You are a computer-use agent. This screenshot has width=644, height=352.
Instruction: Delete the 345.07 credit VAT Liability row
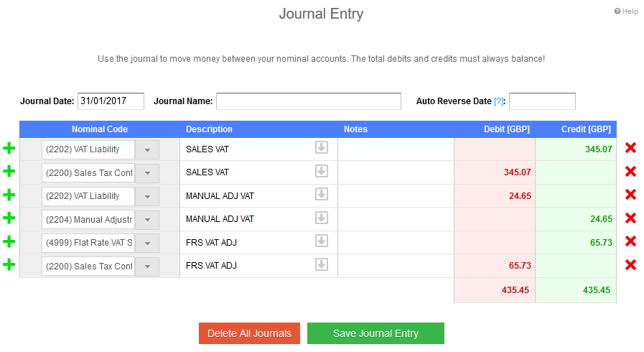(630, 149)
